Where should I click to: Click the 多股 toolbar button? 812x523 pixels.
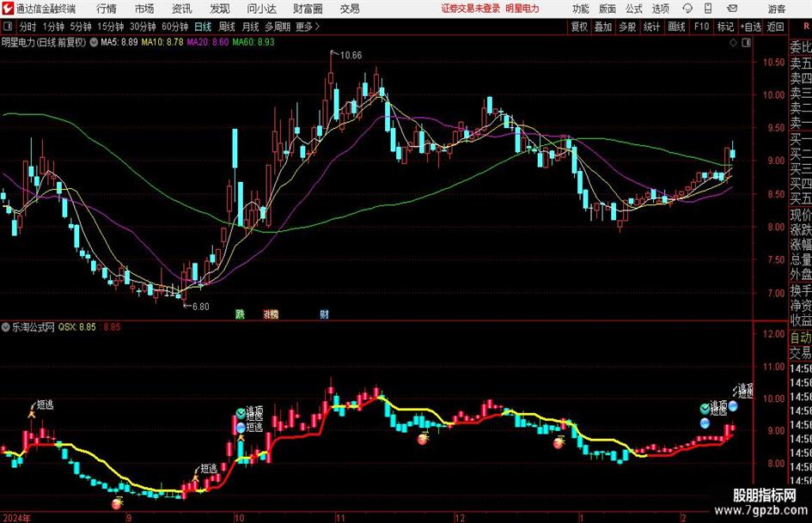tap(627, 27)
